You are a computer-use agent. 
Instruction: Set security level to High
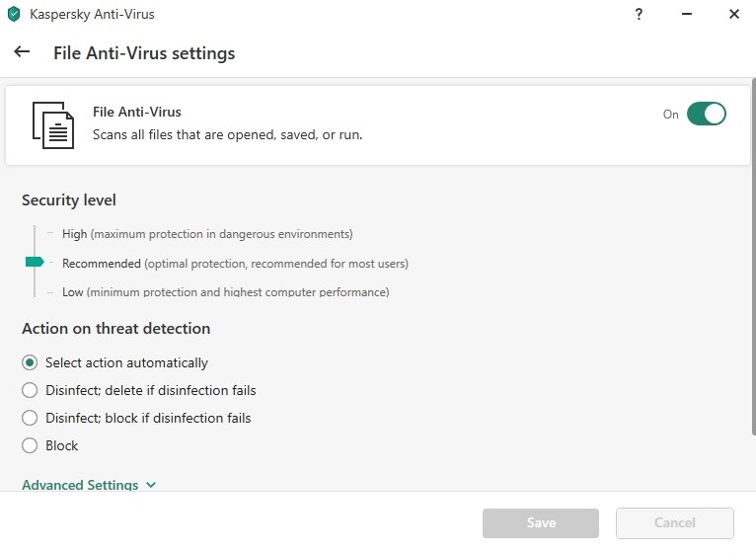pos(207,234)
